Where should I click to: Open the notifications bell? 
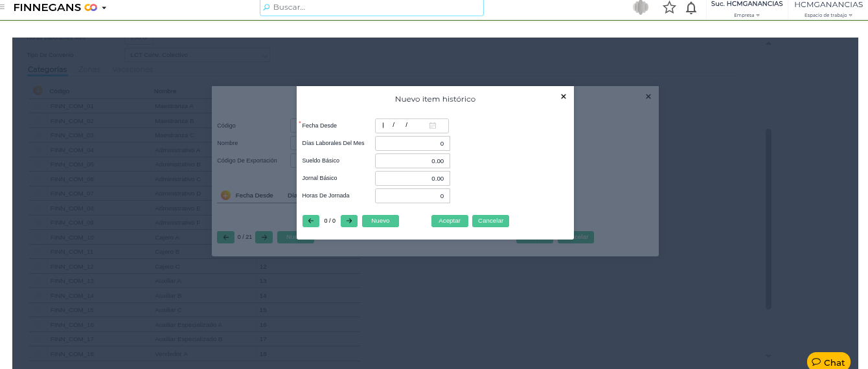[x=691, y=8]
